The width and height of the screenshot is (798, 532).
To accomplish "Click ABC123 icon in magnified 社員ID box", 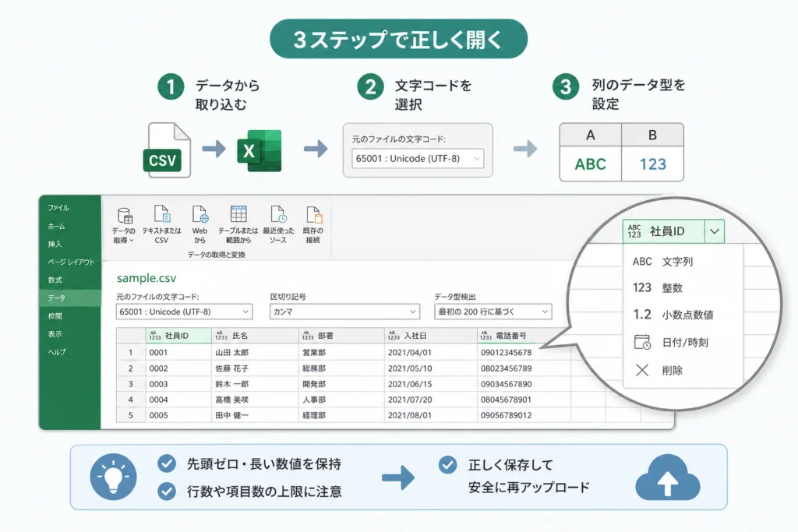I will 634,231.
